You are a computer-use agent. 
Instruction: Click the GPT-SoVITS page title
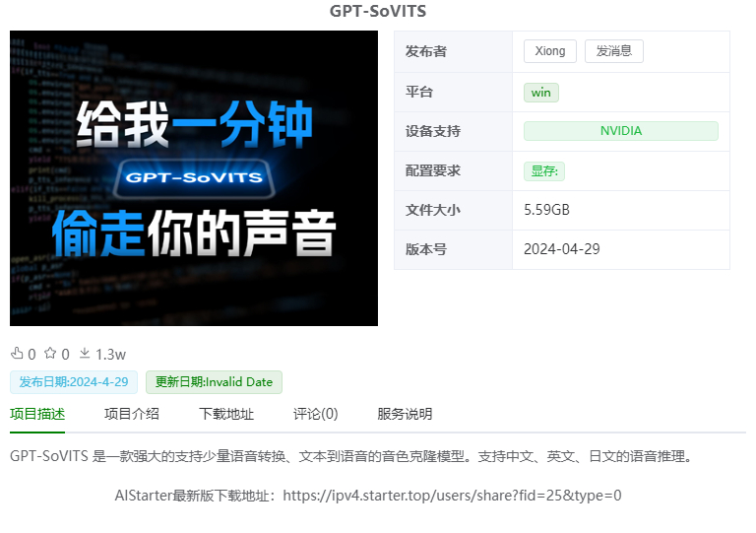pos(378,11)
